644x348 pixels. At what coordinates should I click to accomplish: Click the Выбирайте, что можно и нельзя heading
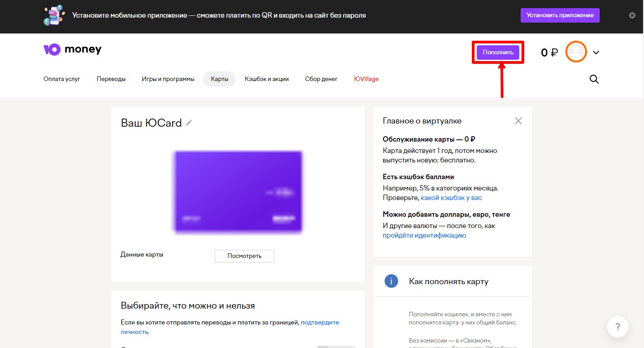point(188,305)
